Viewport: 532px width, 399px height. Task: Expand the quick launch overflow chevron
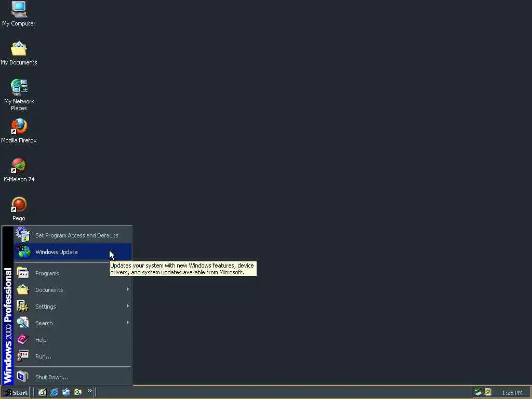[89, 391]
